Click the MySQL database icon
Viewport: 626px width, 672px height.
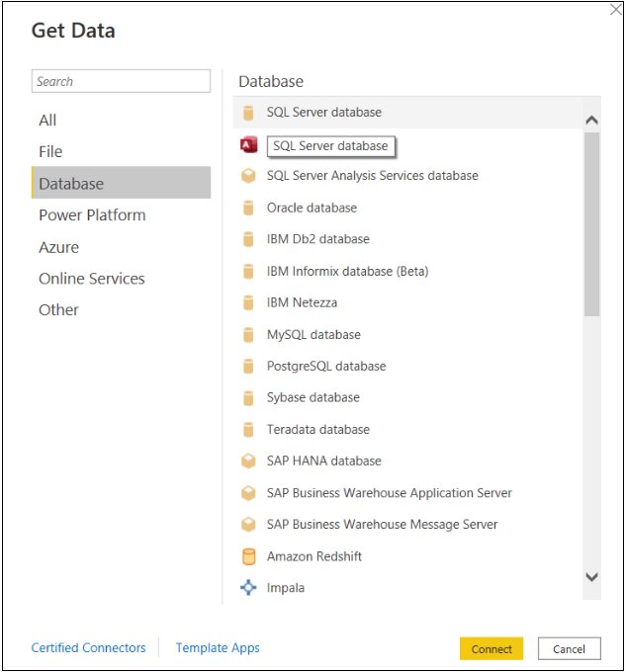point(248,335)
